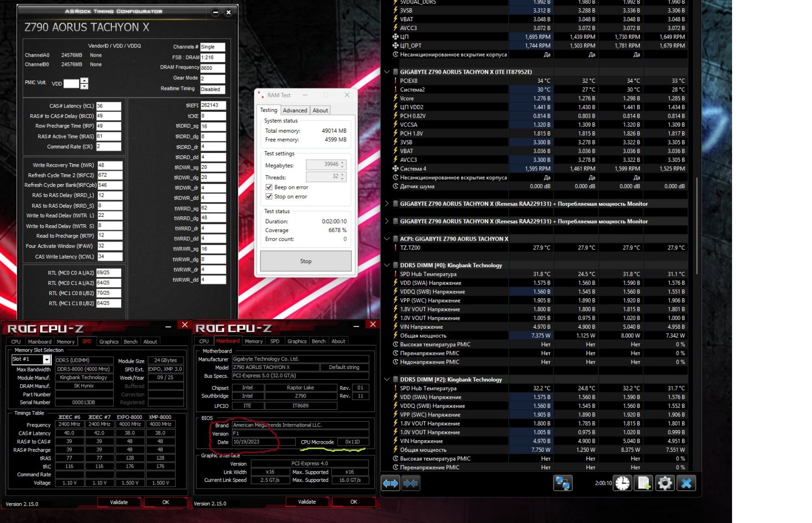The width and height of the screenshot is (812, 523).
Task: Toggle the Stop on error checkbox
Action: coord(269,196)
